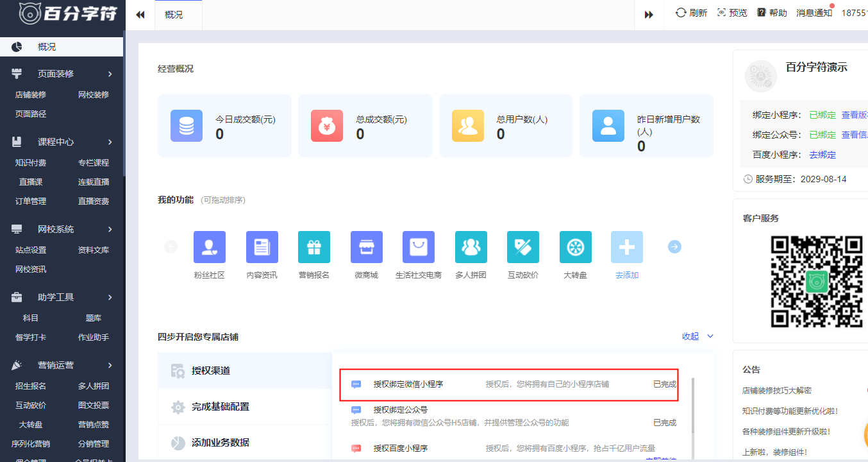Screen dimensions: 868x462
Task: Click the 百分字符 logo
Action: [x=68, y=13]
